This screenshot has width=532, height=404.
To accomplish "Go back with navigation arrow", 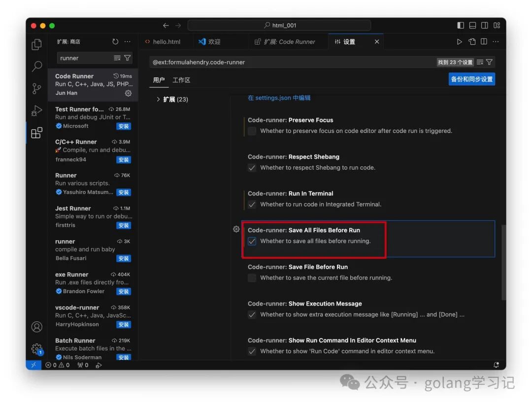I will pos(166,26).
